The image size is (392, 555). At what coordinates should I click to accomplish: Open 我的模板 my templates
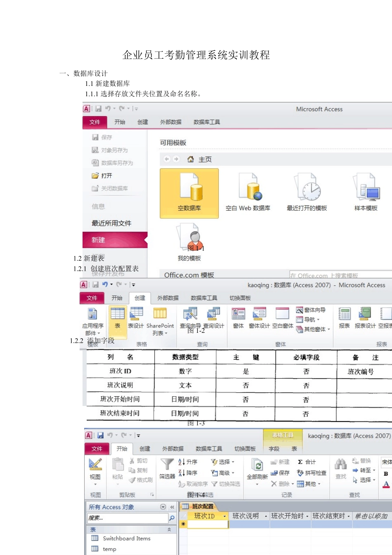189,242
